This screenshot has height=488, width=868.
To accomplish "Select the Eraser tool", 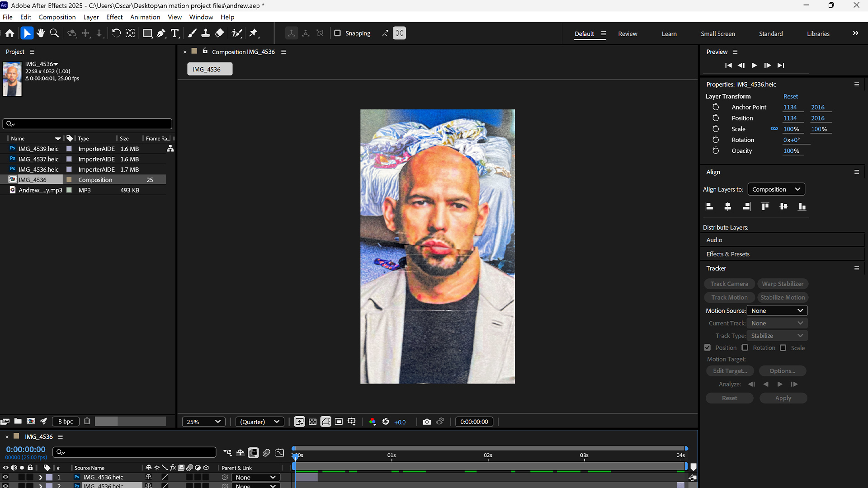I will 220,33.
